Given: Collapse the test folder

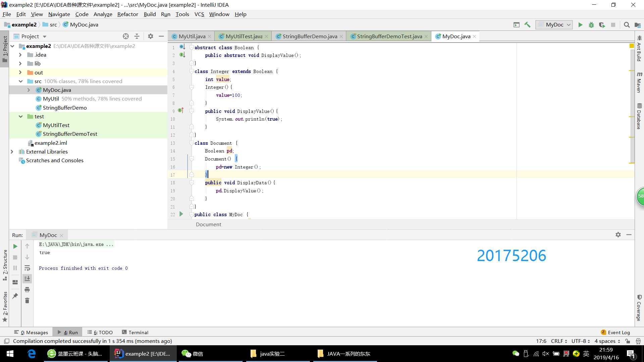Looking at the screenshot, I should click(20, 116).
